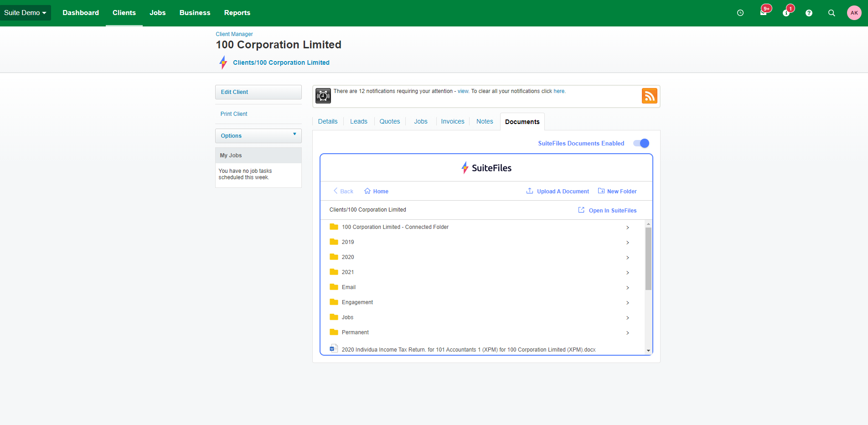Open the Reports menu
The width and height of the screenshot is (868, 425).
(237, 13)
